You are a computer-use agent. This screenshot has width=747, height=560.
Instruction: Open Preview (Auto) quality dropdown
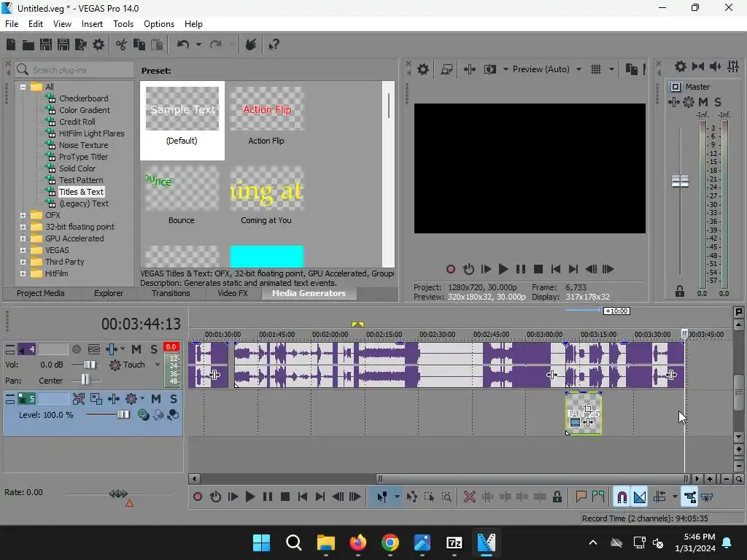(x=578, y=69)
